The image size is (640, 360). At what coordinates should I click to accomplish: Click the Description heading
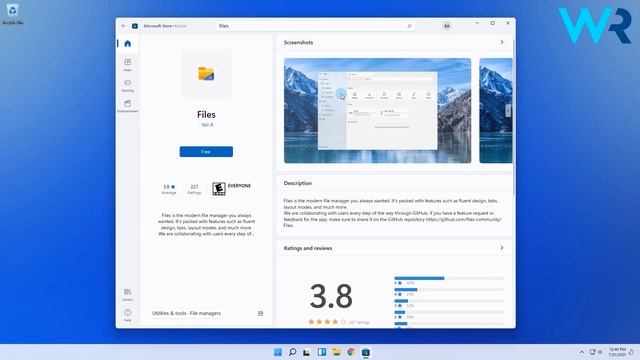pos(298,183)
